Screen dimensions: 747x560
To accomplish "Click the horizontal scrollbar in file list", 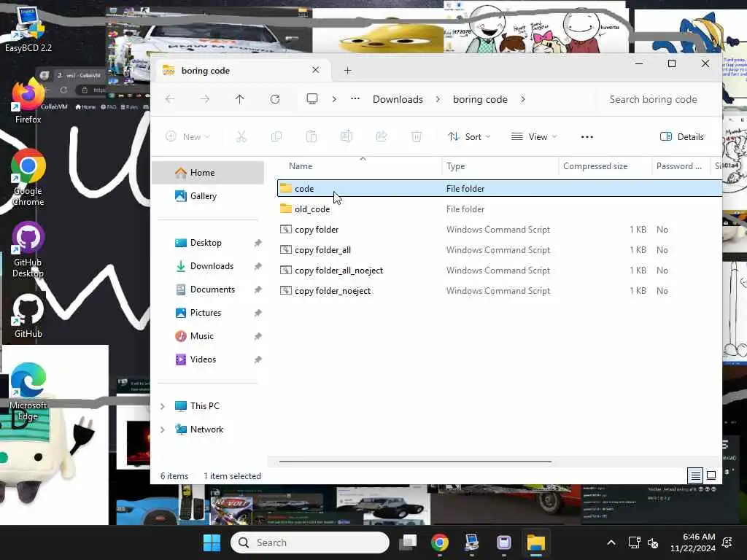I will (x=415, y=461).
